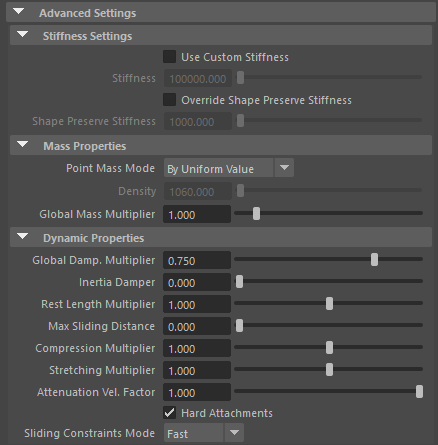Click the Point Mass Mode label
Image resolution: width=438 pixels, height=445 pixels.
pos(110,168)
